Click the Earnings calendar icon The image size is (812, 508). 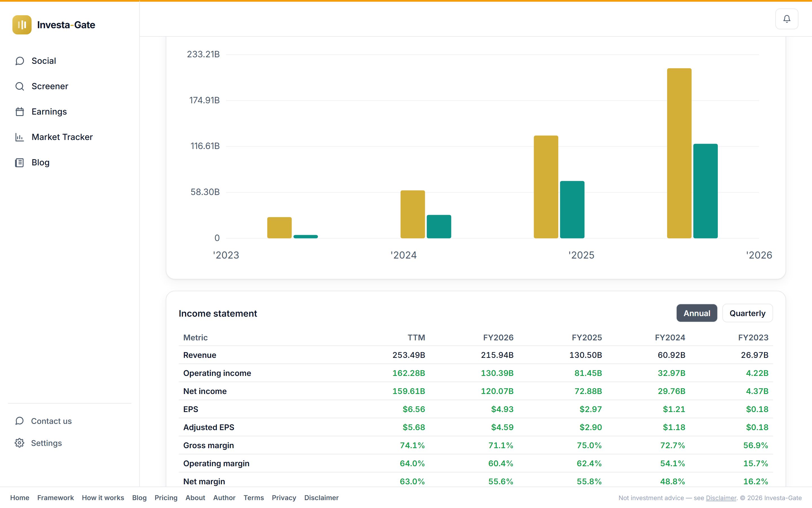[19, 111]
